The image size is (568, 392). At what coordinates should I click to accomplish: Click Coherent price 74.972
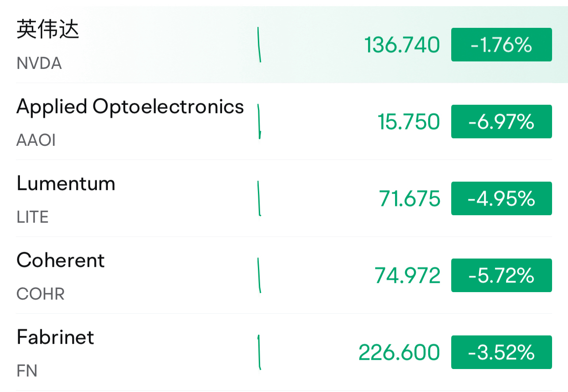point(407,276)
